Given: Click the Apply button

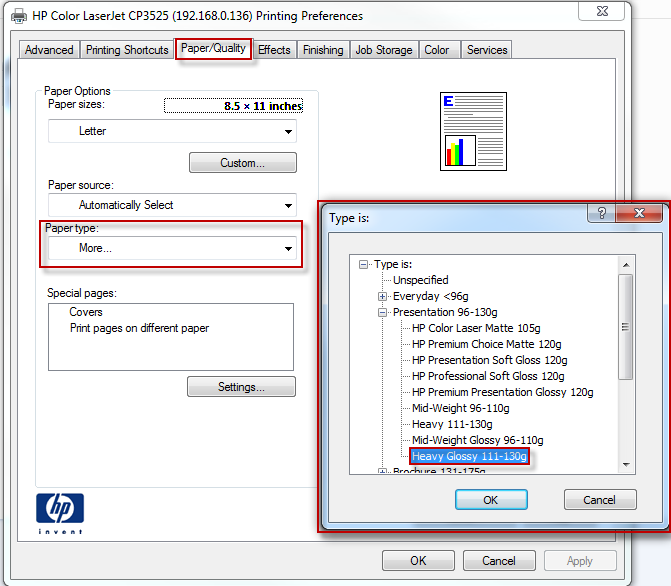Looking at the screenshot, I should pyautogui.click(x=580, y=560).
